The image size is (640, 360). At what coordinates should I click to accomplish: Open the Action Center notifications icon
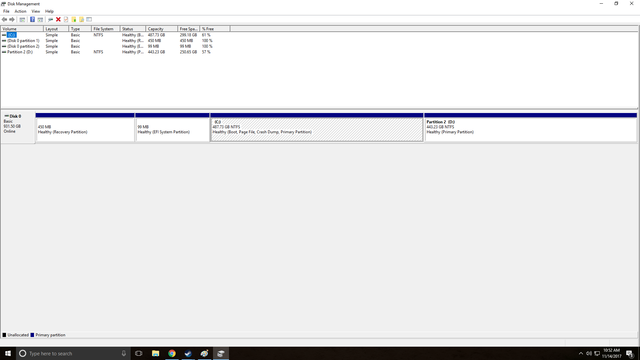(x=630, y=353)
